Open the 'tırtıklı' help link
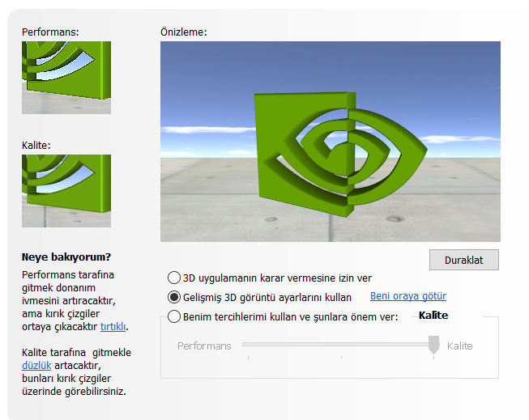529x420 pixels. [113, 327]
